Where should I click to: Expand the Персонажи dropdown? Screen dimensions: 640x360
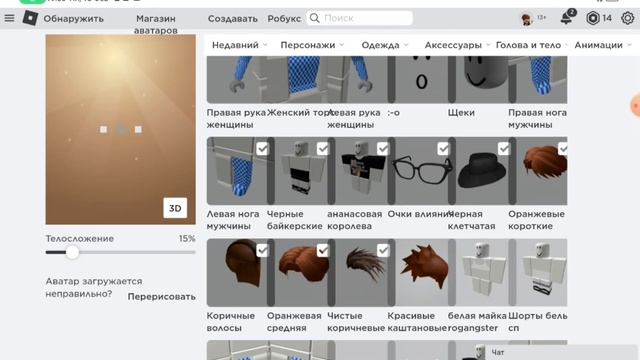(x=312, y=45)
